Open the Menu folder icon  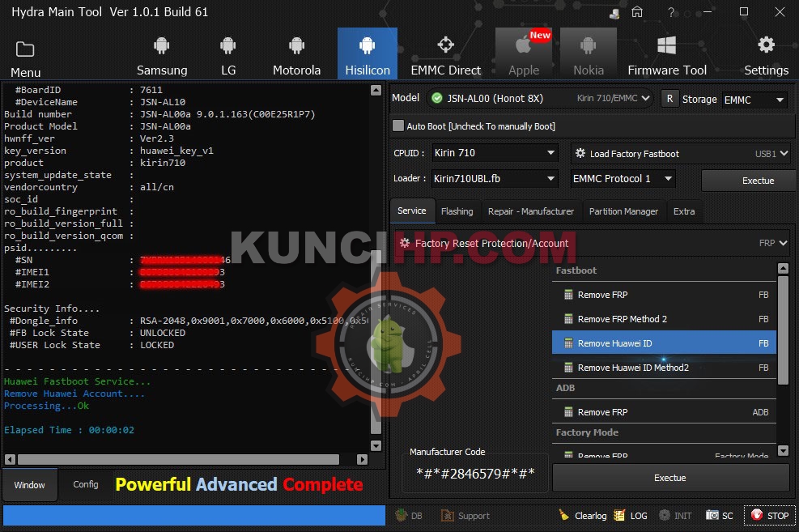point(25,50)
